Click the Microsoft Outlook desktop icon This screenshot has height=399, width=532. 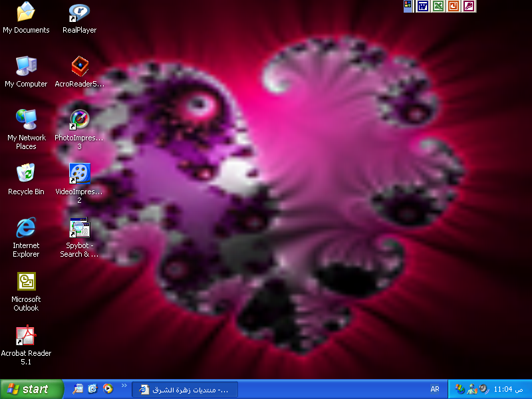pyautogui.click(x=26, y=282)
